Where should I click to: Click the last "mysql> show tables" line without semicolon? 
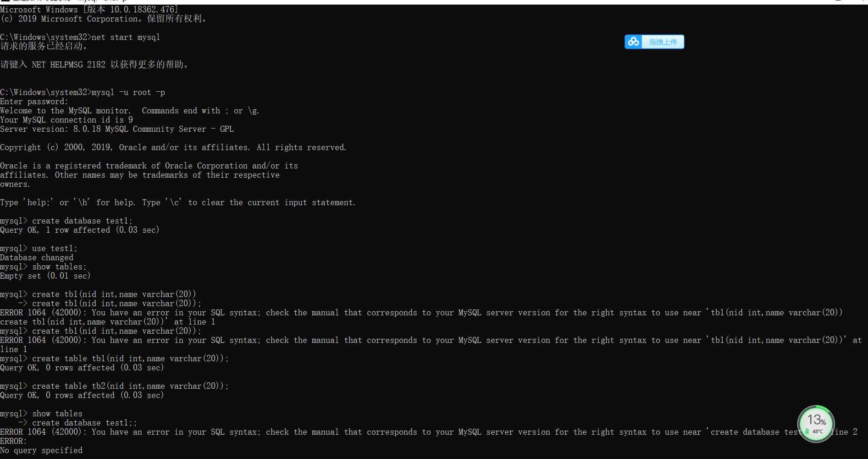pyautogui.click(x=41, y=414)
